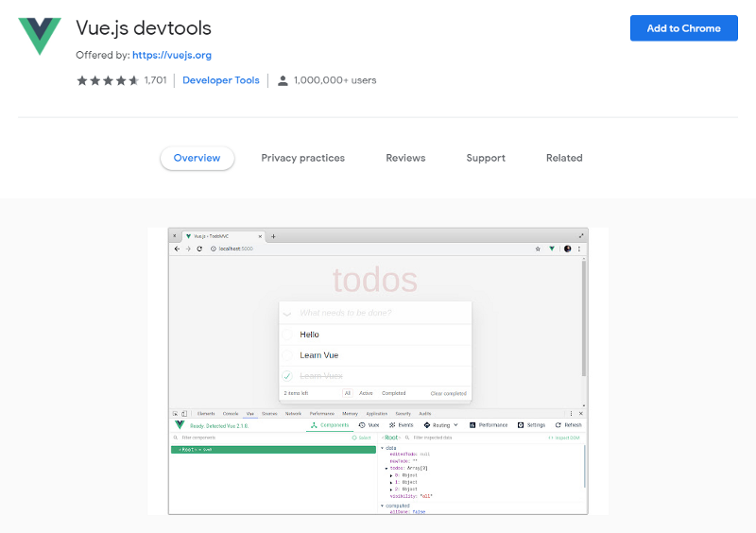Click the Vue extension icon in browser toolbar
The image size is (756, 533).
[552, 249]
